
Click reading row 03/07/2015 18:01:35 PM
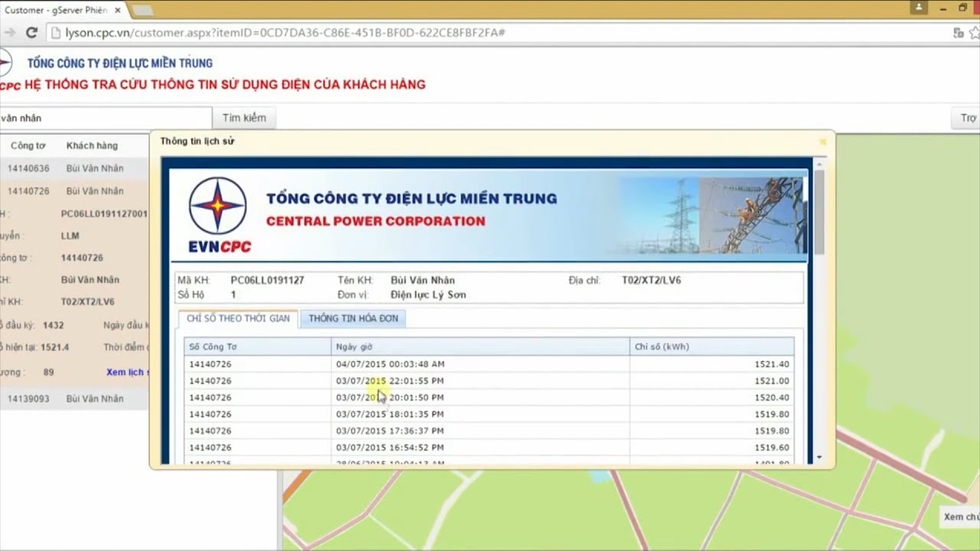488,414
